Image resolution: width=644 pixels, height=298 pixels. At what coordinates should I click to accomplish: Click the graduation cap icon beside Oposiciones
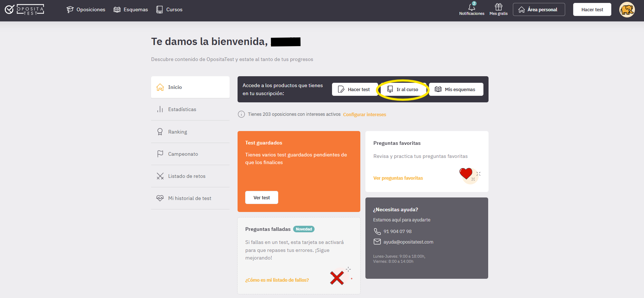click(70, 9)
